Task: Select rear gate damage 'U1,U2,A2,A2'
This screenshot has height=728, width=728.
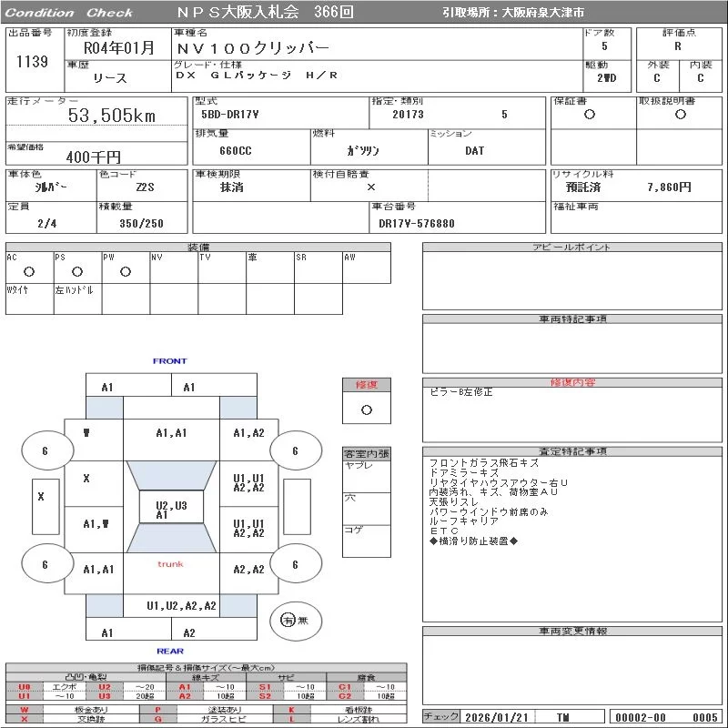Action: (x=181, y=606)
